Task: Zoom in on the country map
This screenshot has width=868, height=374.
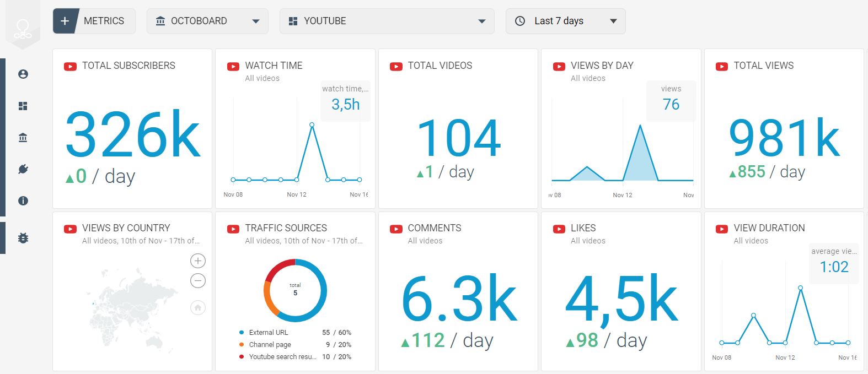Action: (198, 261)
